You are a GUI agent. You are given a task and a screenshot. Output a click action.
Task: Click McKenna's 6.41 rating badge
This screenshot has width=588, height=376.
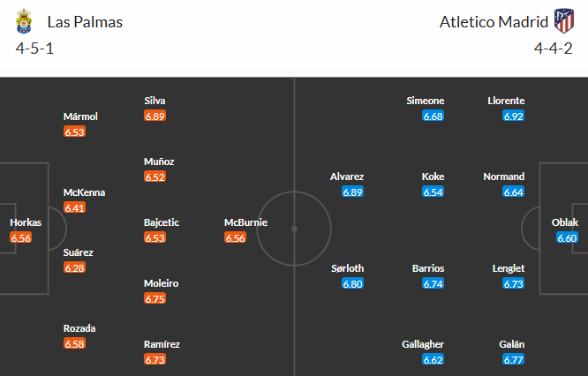75,208
